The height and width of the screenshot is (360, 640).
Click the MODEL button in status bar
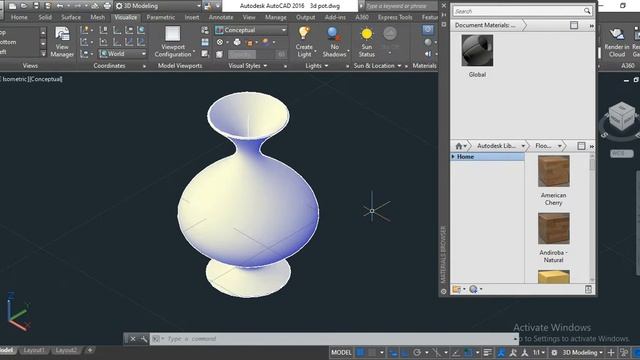tap(341, 352)
